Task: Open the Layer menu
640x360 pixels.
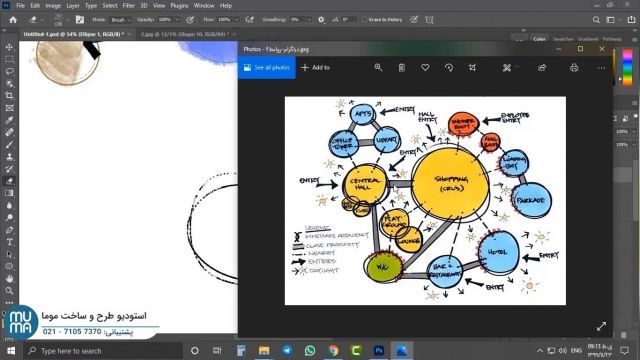Action: tap(73, 6)
